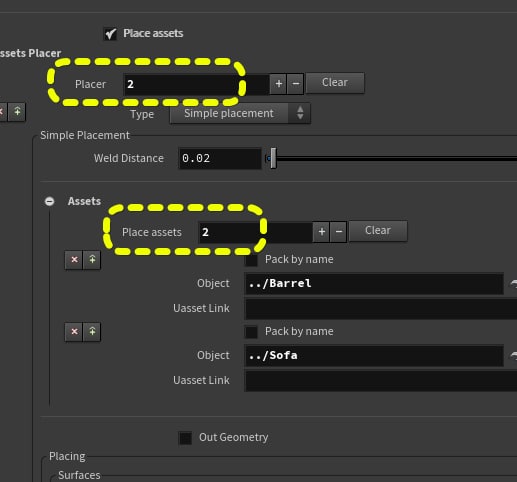Click the Surfaces group heading

coord(79,475)
